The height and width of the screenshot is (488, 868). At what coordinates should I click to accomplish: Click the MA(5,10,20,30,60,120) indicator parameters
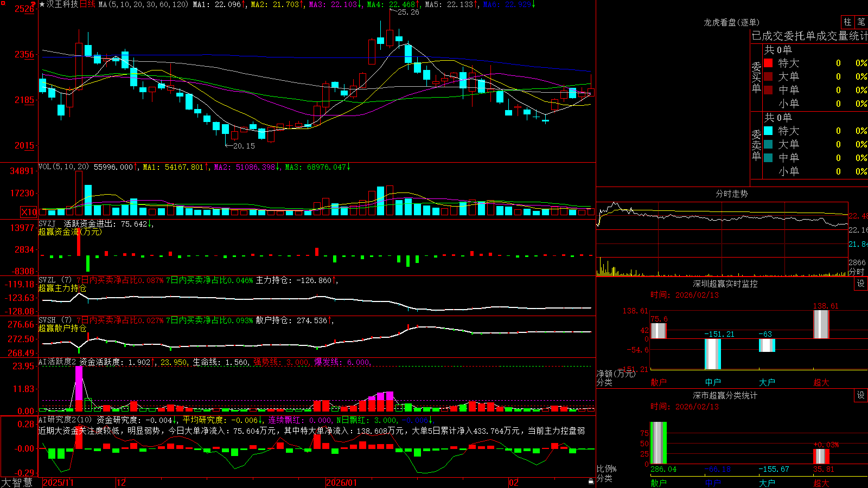point(143,4)
